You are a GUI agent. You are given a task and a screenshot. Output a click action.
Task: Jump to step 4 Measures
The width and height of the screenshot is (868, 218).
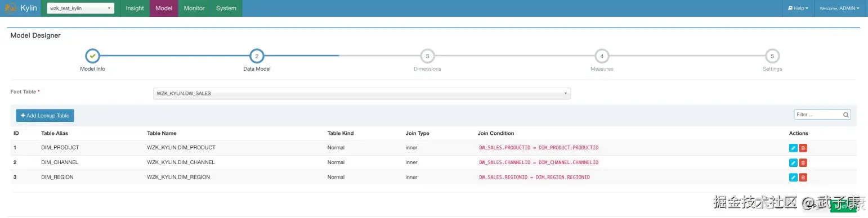602,56
